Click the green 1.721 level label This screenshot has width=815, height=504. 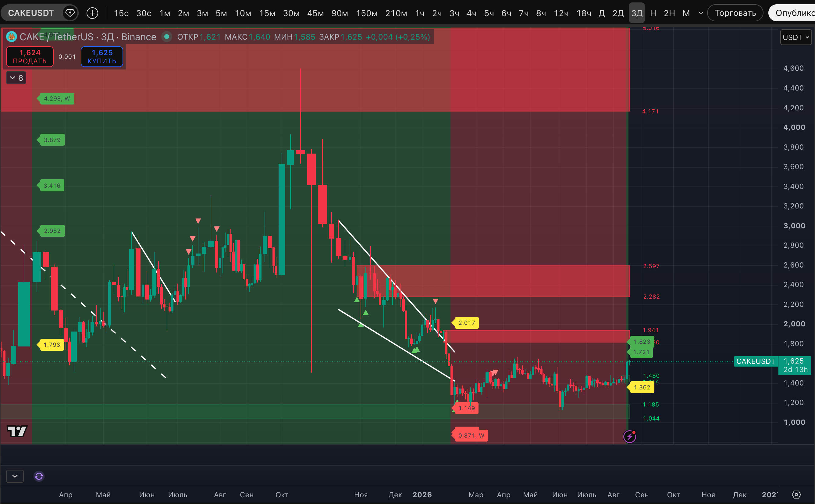tap(640, 352)
